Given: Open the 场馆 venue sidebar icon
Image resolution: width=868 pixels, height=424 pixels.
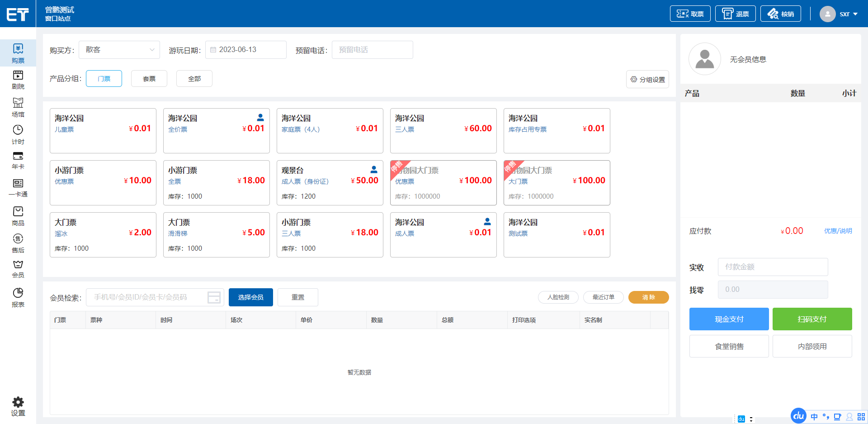Looking at the screenshot, I should click(x=18, y=103).
